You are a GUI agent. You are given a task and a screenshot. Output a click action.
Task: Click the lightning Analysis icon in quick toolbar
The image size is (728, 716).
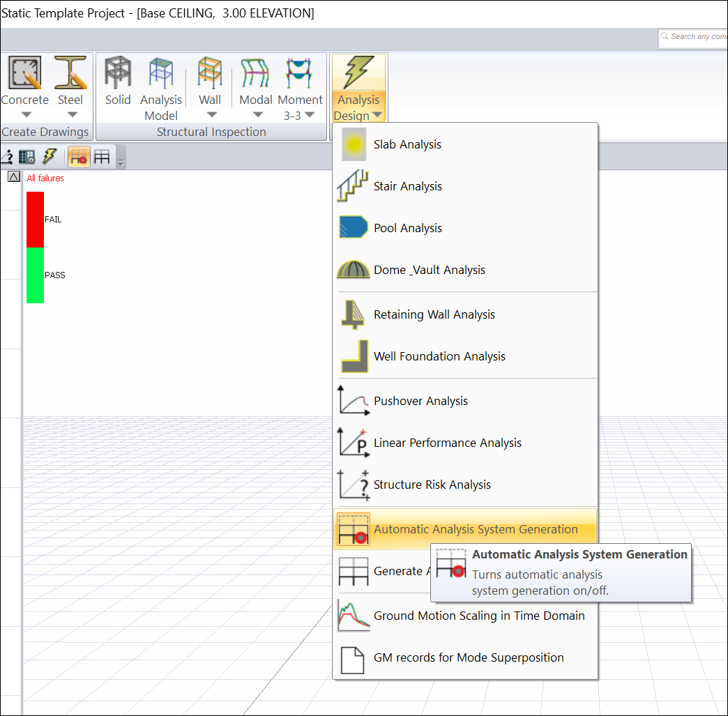[x=49, y=156]
